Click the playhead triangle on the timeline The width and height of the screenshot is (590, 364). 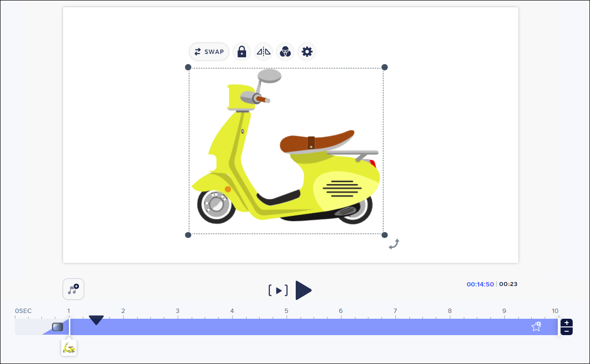pyautogui.click(x=96, y=320)
